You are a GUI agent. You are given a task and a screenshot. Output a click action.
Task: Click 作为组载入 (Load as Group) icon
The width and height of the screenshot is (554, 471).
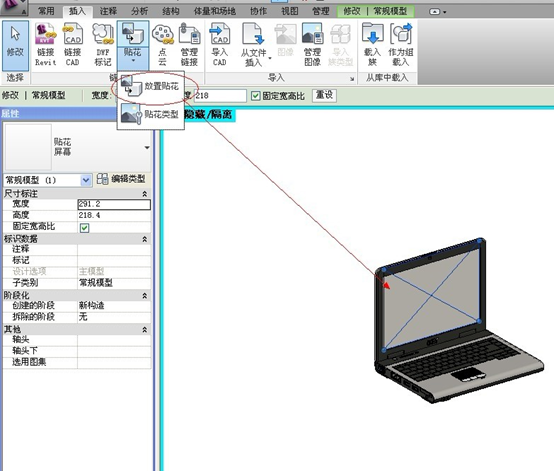pos(401,45)
